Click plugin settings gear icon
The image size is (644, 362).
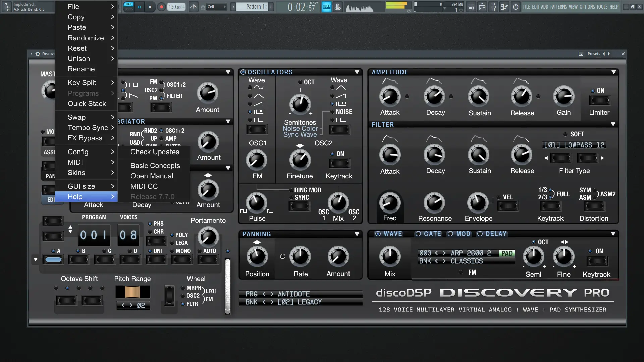pos(38,54)
